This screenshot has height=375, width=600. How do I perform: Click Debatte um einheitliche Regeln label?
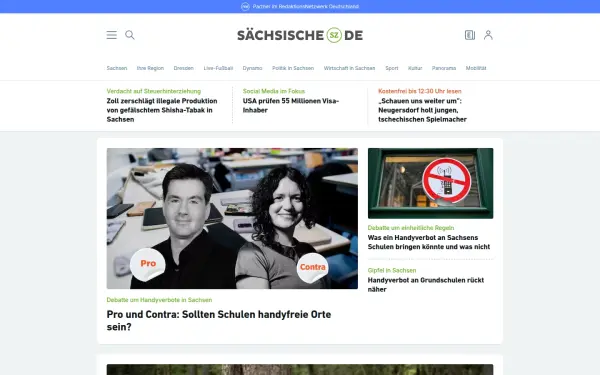[x=411, y=228]
